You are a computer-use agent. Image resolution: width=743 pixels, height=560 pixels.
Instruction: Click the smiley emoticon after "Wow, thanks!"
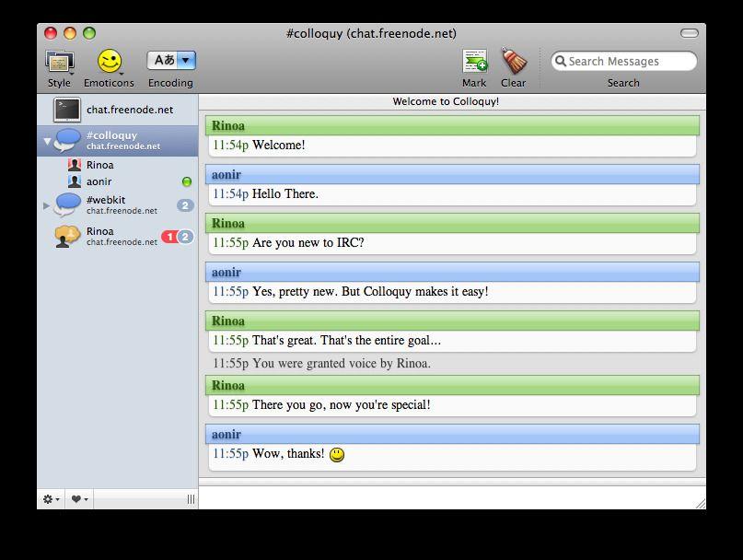pos(337,454)
